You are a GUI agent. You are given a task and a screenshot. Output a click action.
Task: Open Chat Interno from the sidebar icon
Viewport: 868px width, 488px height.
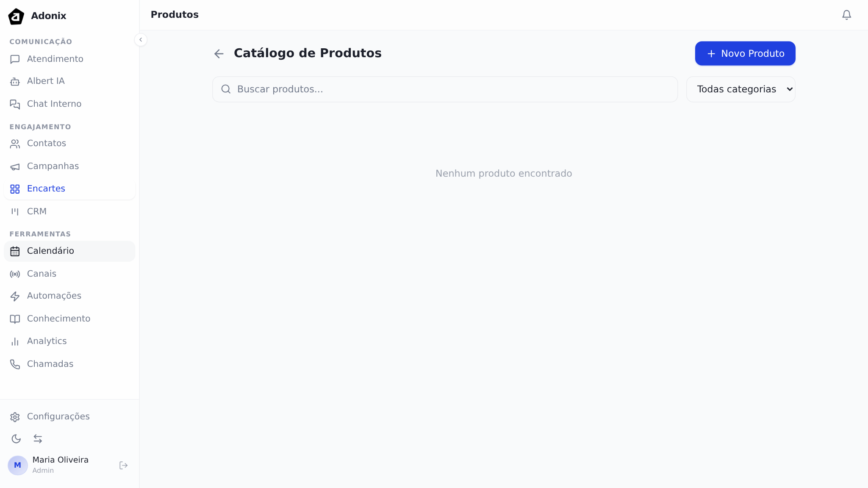[15, 104]
